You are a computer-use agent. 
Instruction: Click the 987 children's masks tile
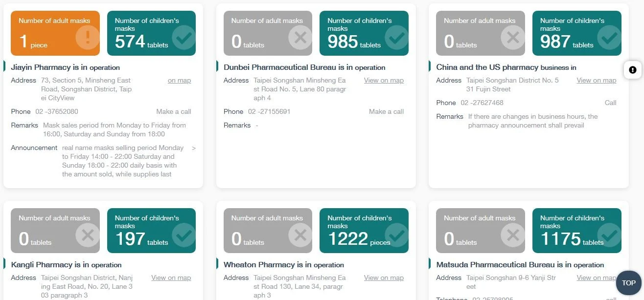[x=577, y=33]
